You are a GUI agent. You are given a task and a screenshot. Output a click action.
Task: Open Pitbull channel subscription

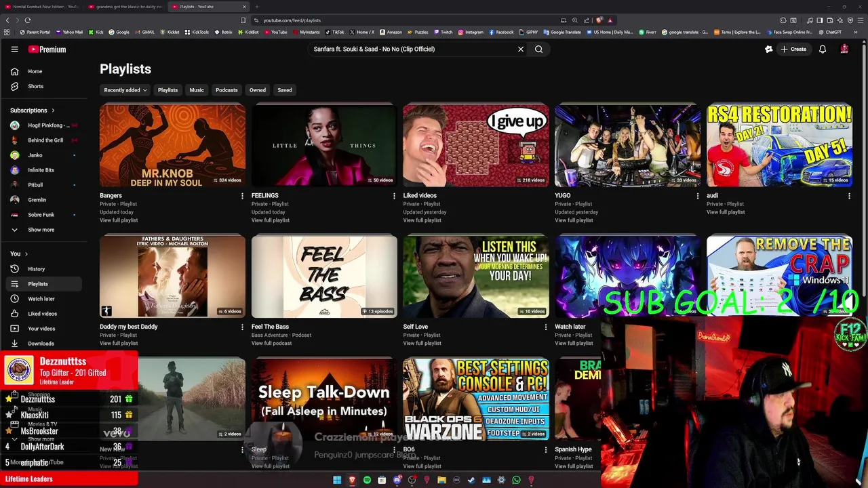[x=44, y=185]
